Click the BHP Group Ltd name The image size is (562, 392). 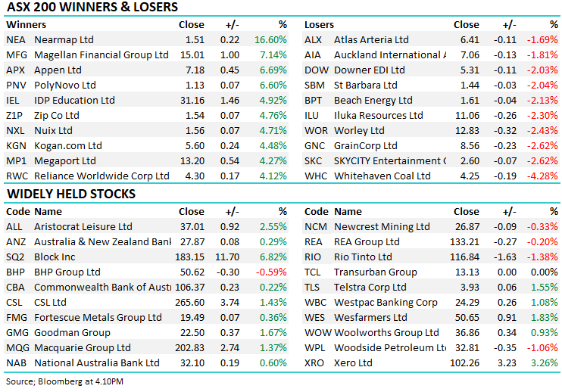(x=67, y=272)
